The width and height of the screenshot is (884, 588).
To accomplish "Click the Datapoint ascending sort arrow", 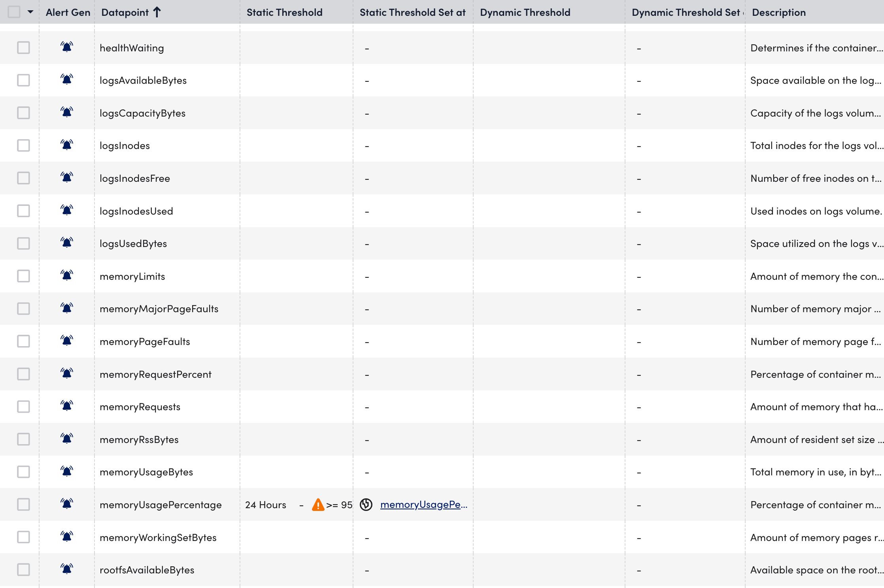I will (x=157, y=12).
